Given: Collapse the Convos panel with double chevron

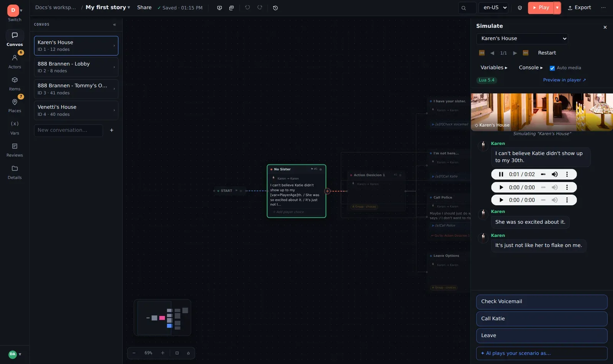Looking at the screenshot, I should click(115, 25).
